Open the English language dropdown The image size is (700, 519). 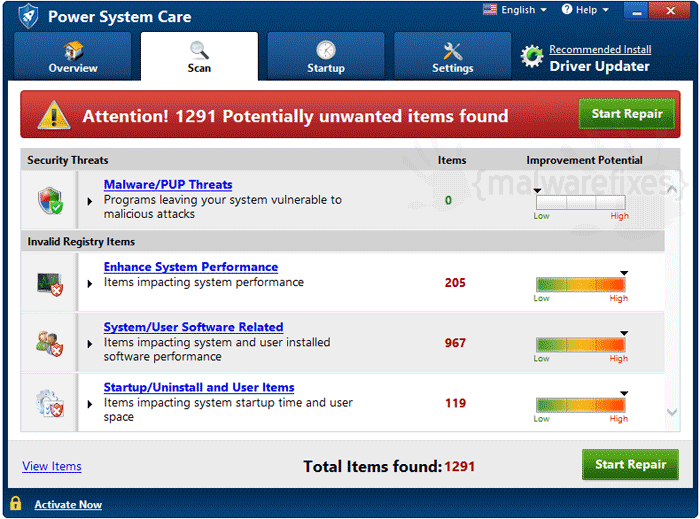click(515, 9)
